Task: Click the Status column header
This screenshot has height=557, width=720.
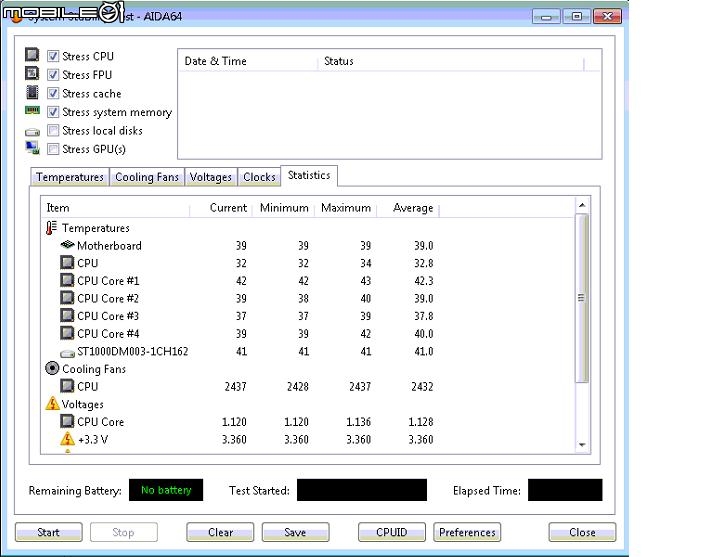Action: pyautogui.click(x=450, y=61)
